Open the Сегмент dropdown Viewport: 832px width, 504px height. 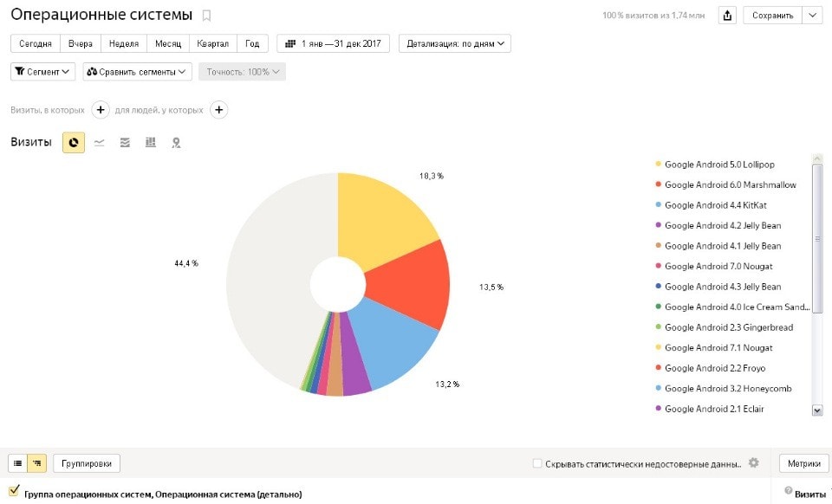(43, 72)
